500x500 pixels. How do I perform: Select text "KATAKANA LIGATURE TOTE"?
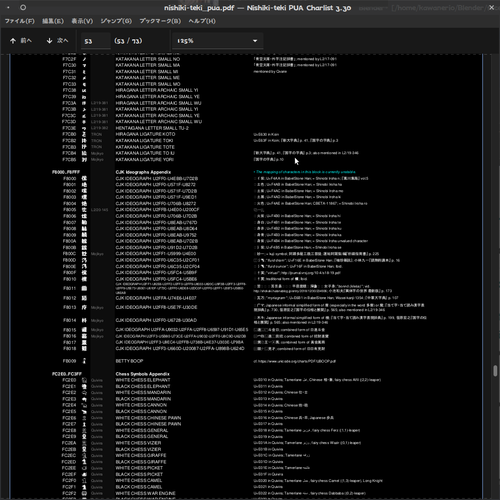point(145,147)
